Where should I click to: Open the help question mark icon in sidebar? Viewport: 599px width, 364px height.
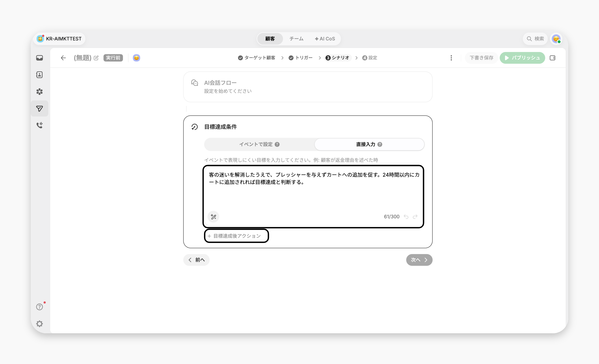click(x=39, y=307)
